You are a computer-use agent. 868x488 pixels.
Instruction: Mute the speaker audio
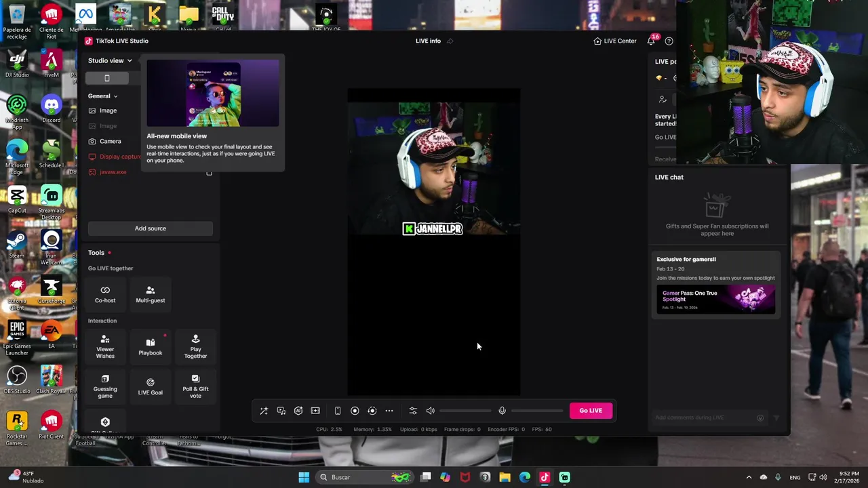coord(430,411)
